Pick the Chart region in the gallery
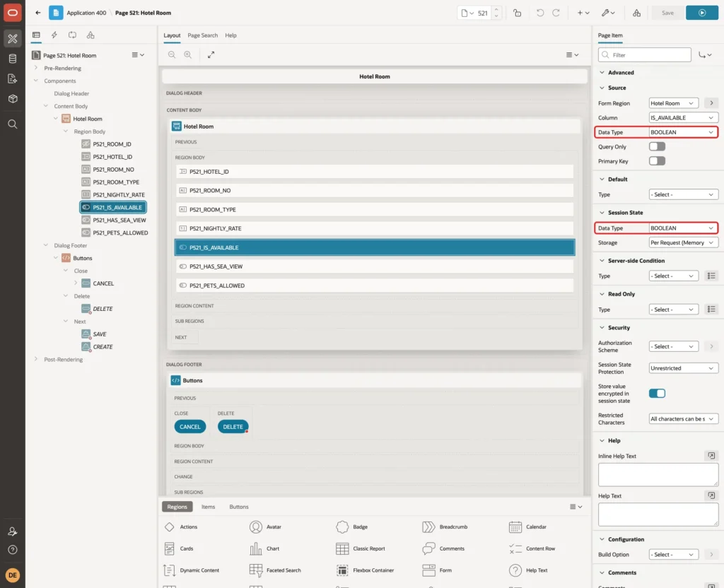724x588 pixels. [264, 548]
